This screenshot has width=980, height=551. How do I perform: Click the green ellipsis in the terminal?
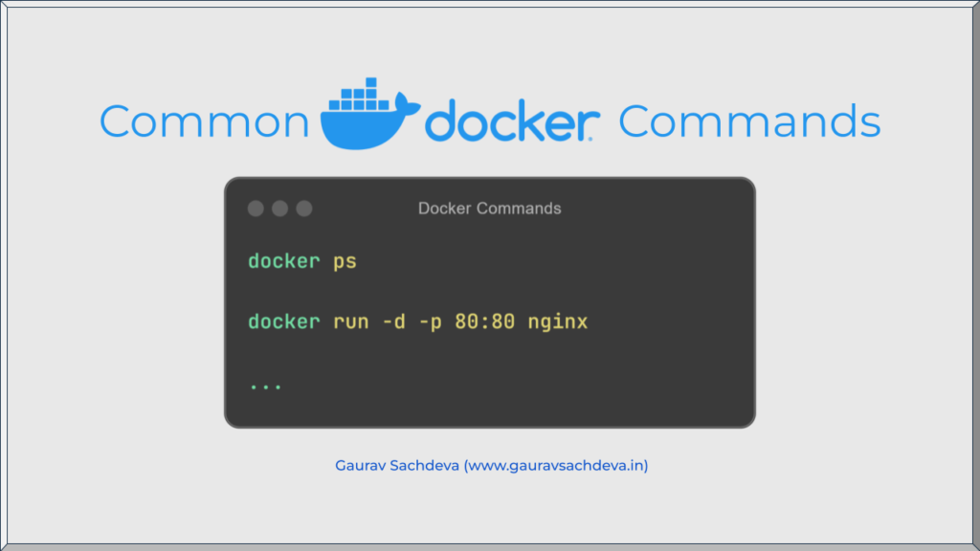coord(266,386)
